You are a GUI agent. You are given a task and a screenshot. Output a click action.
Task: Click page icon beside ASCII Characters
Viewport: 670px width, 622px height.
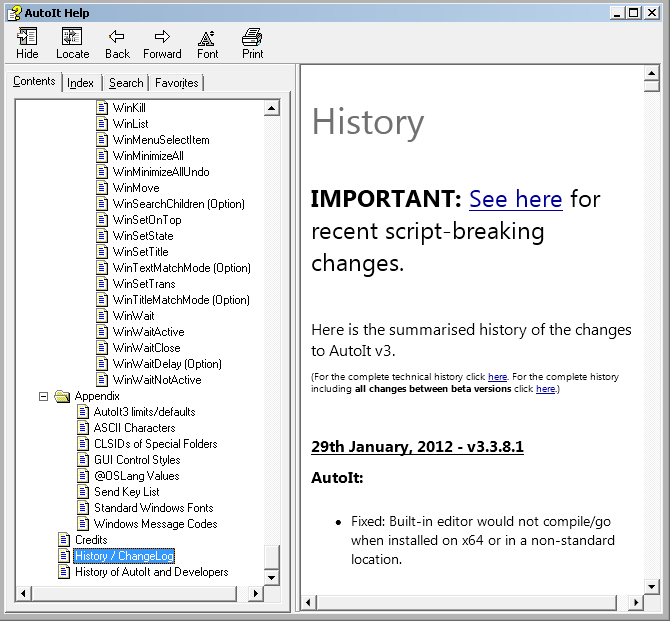83,428
